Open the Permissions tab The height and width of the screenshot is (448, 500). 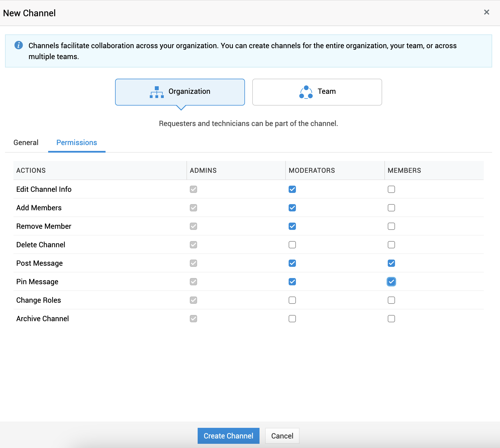pos(77,143)
